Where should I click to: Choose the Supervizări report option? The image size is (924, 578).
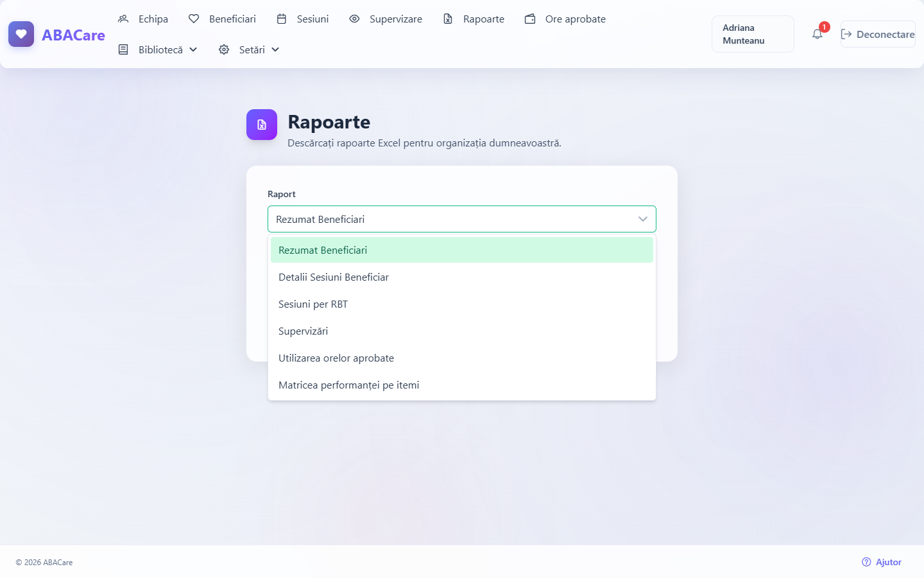(x=462, y=331)
